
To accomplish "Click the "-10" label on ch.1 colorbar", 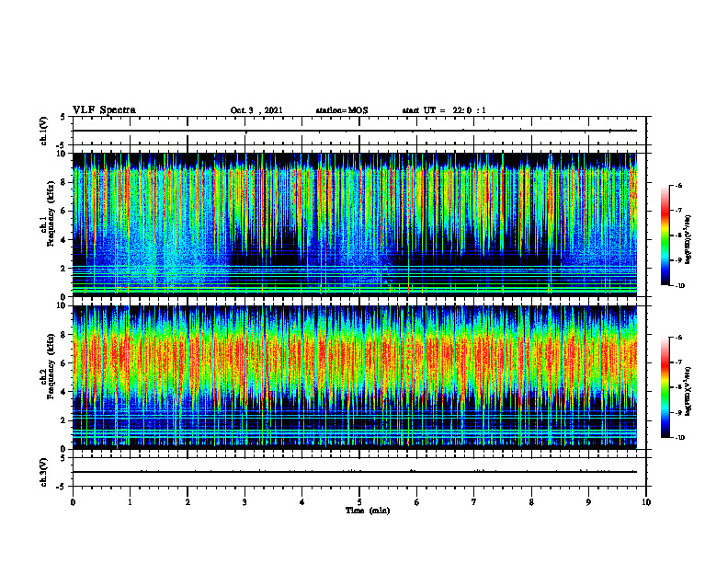I will 679,286.
